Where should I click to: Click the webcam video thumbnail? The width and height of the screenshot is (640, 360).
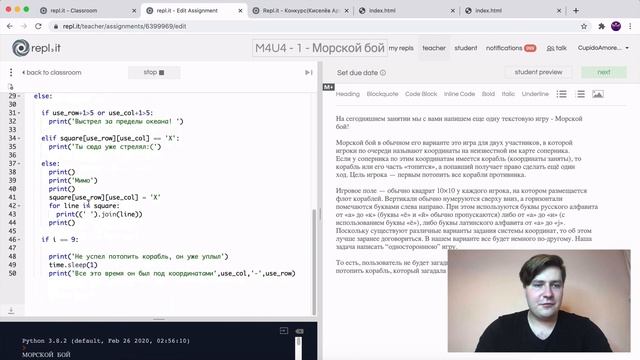pos(539,301)
